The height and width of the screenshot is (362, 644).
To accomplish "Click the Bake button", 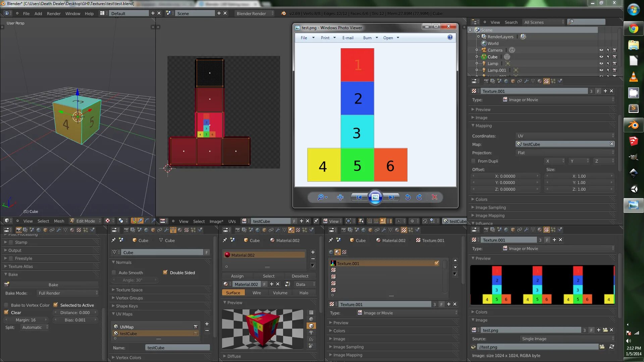I will (53, 285).
